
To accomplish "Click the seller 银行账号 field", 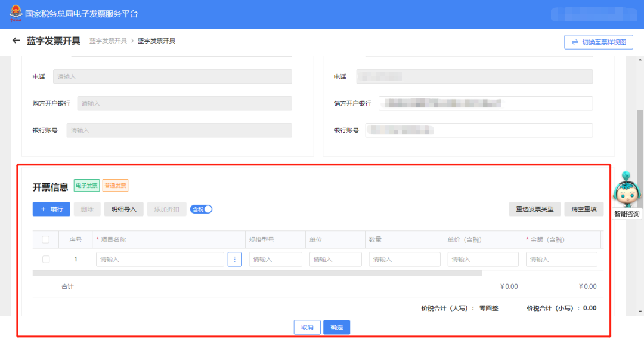I will (x=479, y=130).
